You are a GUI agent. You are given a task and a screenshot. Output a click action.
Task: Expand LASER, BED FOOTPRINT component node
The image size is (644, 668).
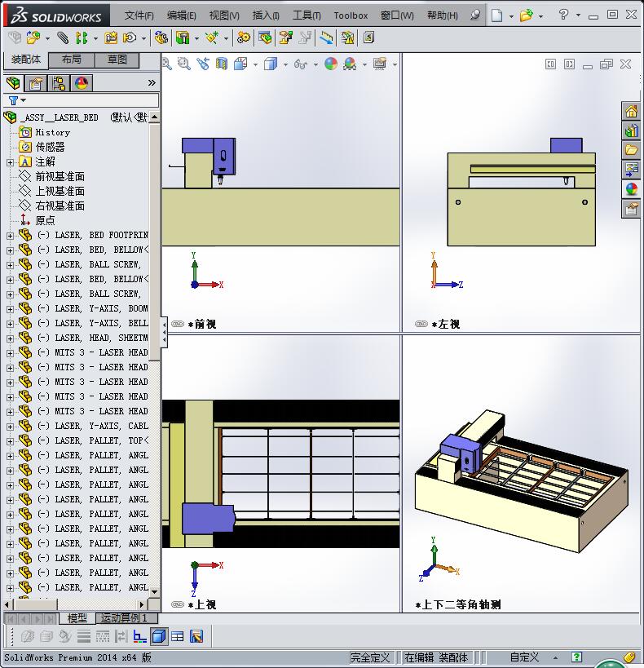tap(10, 236)
